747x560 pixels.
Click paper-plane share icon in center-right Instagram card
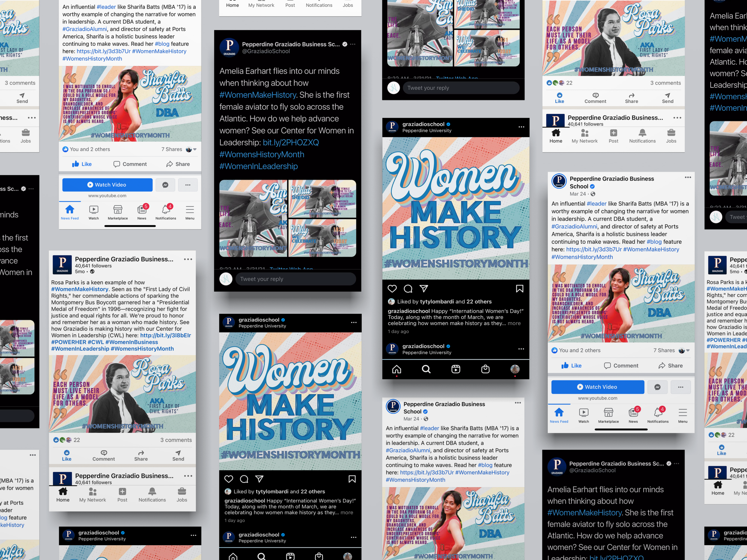click(424, 289)
